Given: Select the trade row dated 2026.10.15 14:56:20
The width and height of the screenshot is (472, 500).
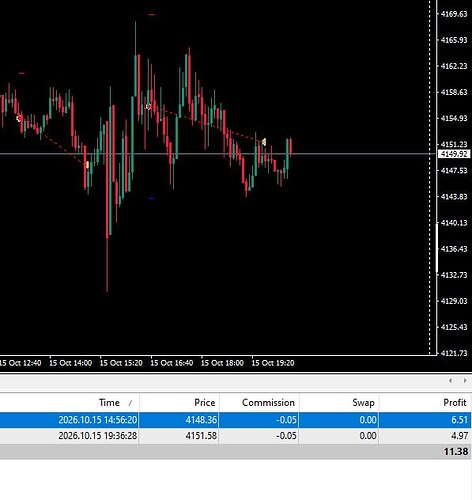Looking at the screenshot, I should [x=235, y=420].
